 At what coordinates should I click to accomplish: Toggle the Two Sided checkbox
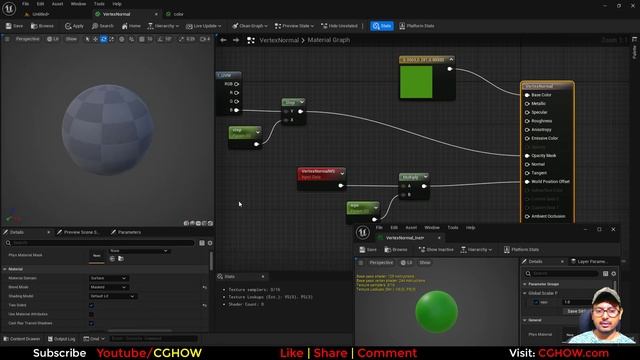(91, 305)
